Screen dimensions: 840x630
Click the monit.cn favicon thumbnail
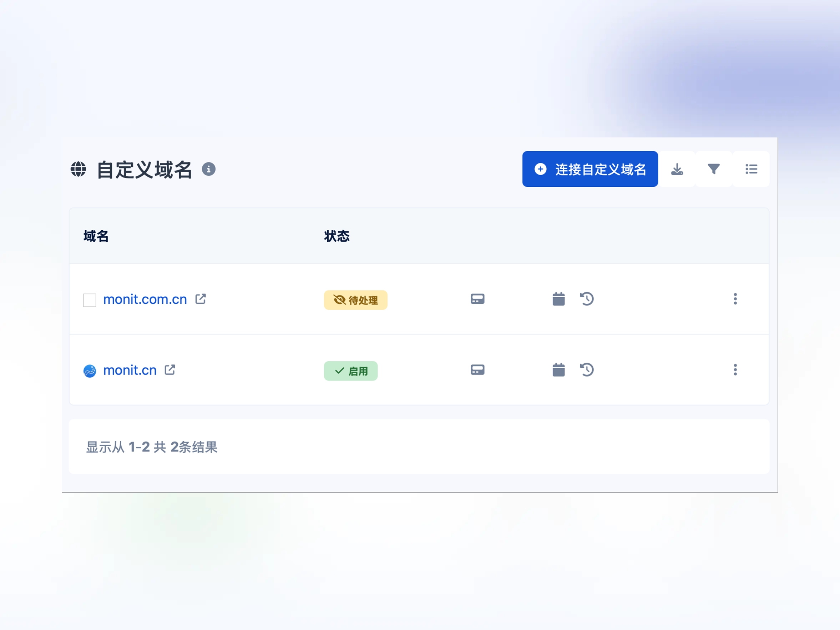point(90,371)
